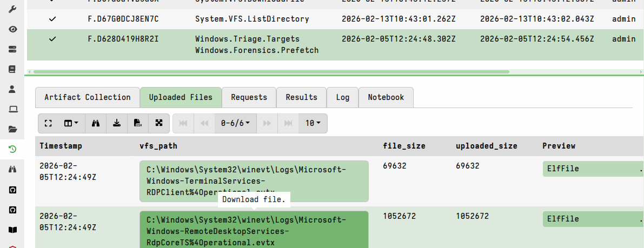Click the download icon in table toolbar
The image size is (644, 248).
[116, 123]
